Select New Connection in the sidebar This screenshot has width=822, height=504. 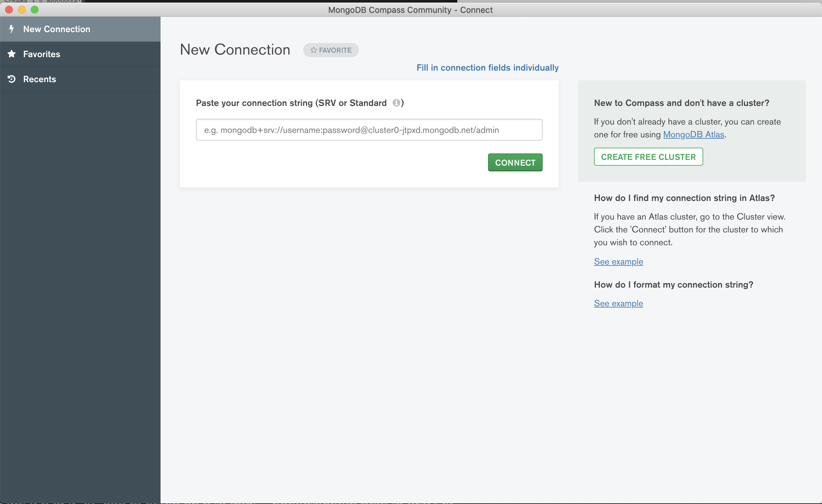57,29
